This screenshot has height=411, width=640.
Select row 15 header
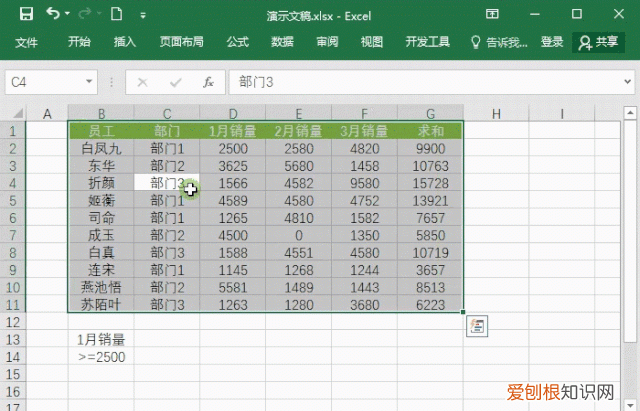point(13,374)
